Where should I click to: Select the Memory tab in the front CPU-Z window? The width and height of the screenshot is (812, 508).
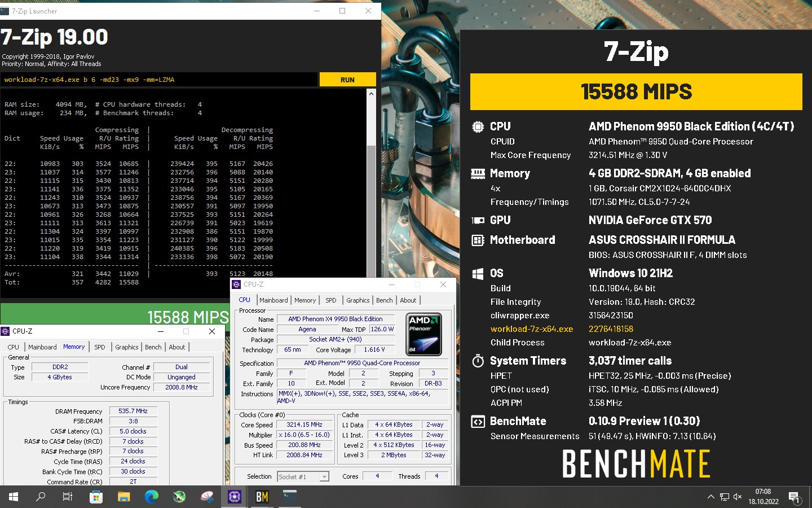pyautogui.click(x=305, y=300)
